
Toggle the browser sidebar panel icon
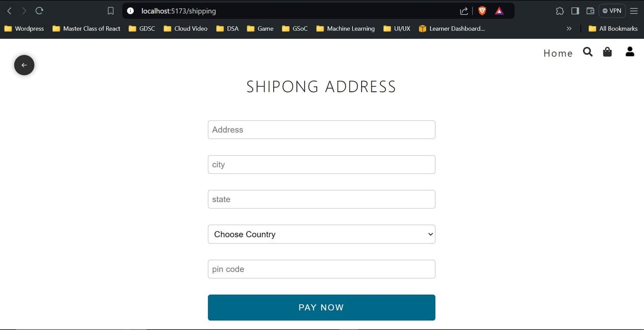575,11
